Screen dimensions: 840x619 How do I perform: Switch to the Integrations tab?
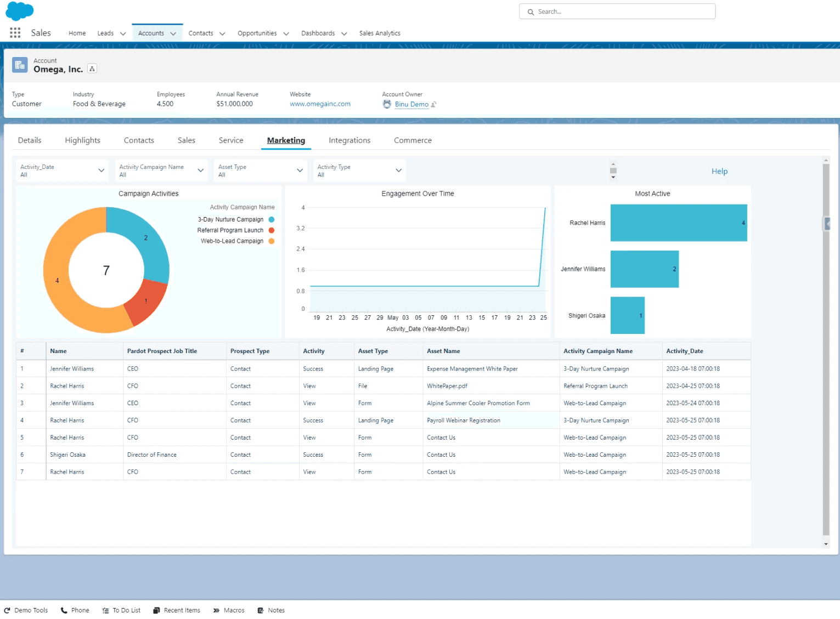(x=349, y=140)
